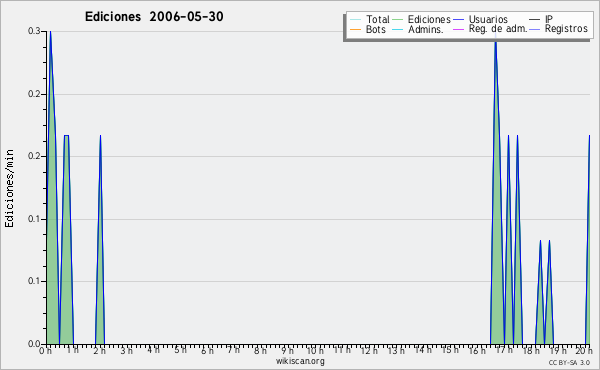The image size is (600, 370).
Task: Click the '4 h' x-axis label
Action: [153, 350]
